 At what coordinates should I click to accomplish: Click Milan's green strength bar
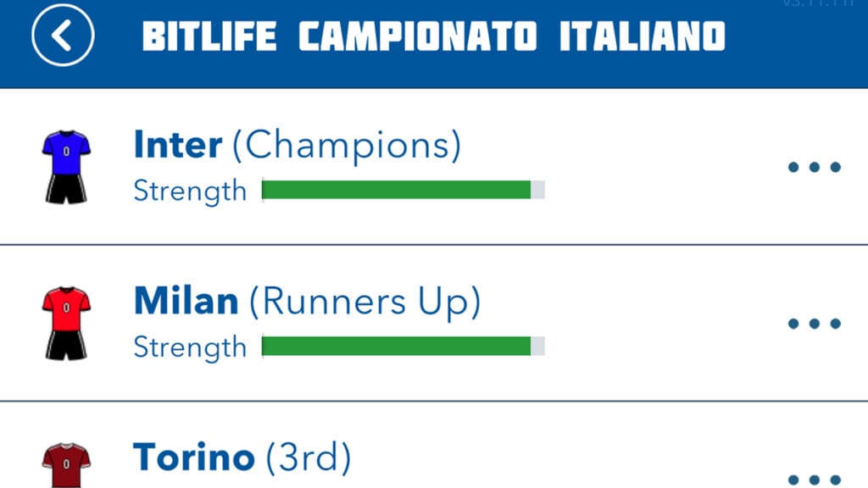tap(396, 346)
